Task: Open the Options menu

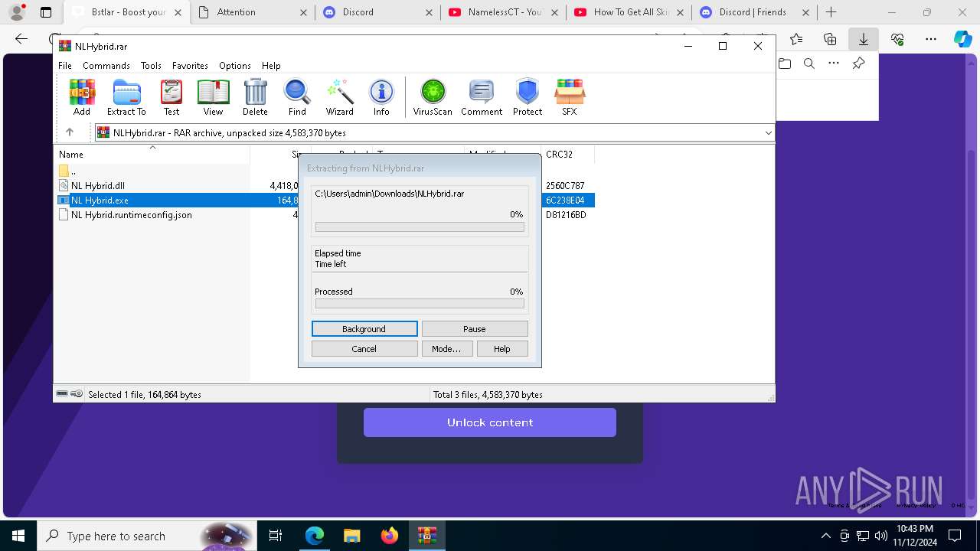Action: (235, 66)
